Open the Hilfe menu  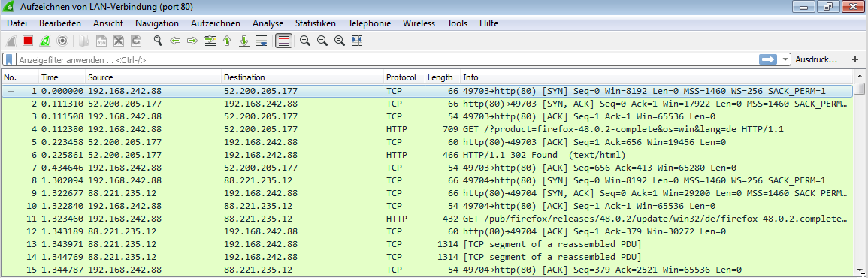(488, 23)
